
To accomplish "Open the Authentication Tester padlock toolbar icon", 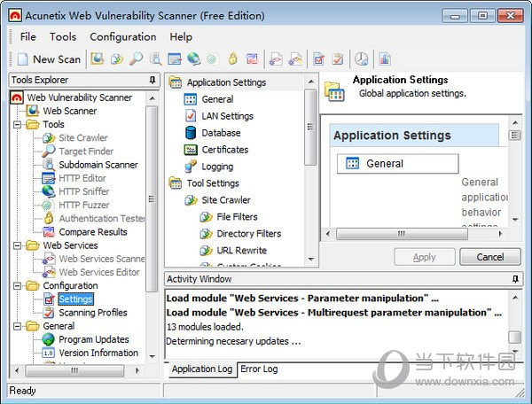I will [232, 59].
